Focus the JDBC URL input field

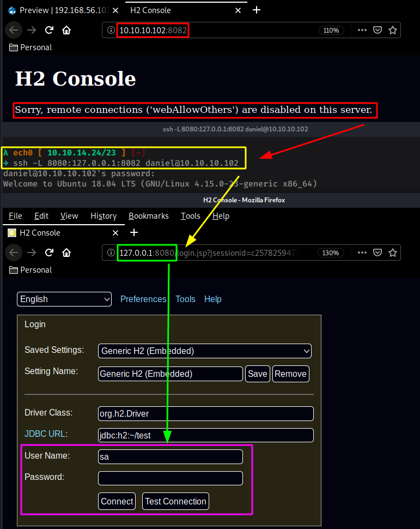tap(205, 435)
